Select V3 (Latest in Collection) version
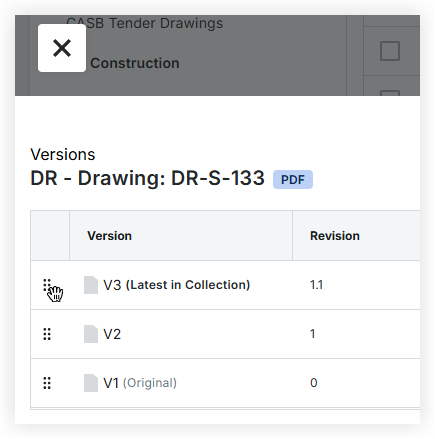Viewport: 435px width, 439px height. [x=177, y=285]
